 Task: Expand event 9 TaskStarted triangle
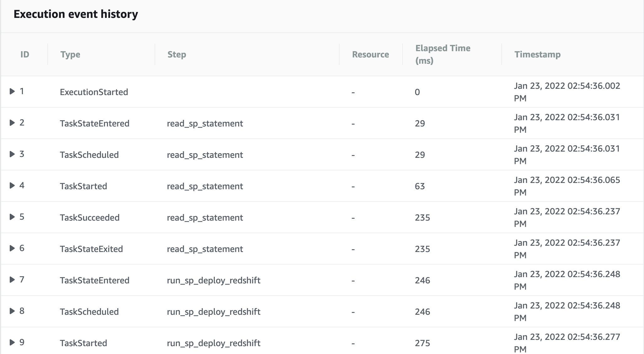point(12,342)
